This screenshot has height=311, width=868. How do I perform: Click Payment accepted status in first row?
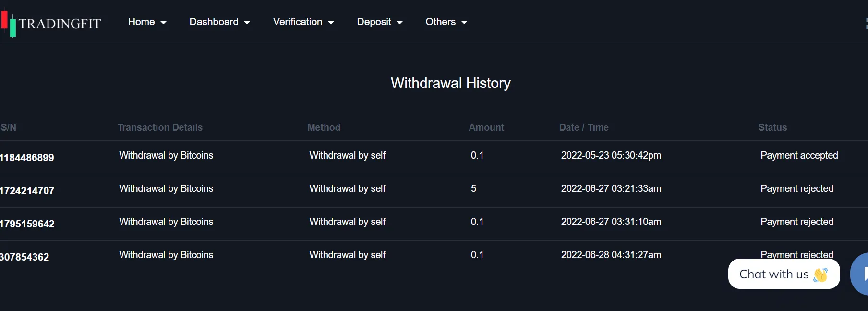[799, 155]
